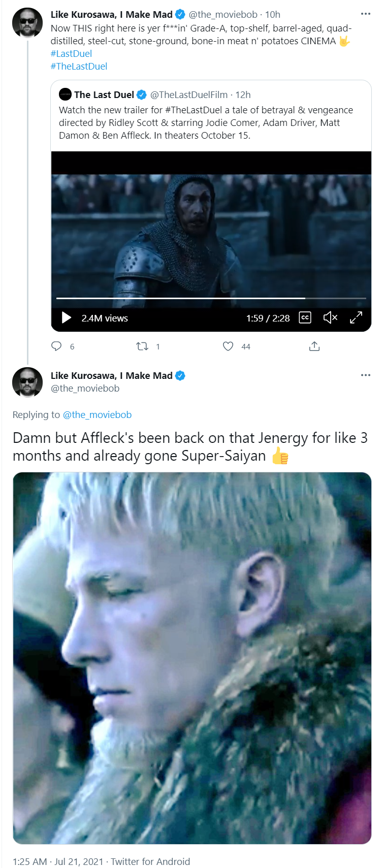382x868 pixels.
Task: Open the share icon under first tweet
Action: click(314, 346)
